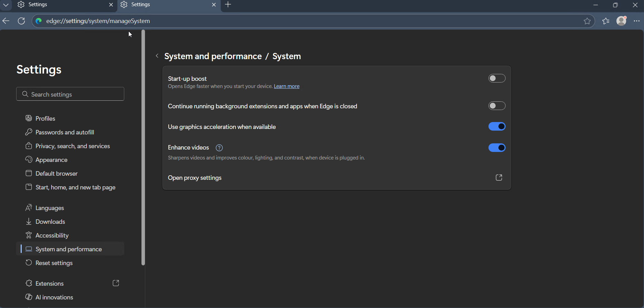Viewport: 644px width, 308px height.
Task: Enable the Start-up boost toggle
Action: 497,78
